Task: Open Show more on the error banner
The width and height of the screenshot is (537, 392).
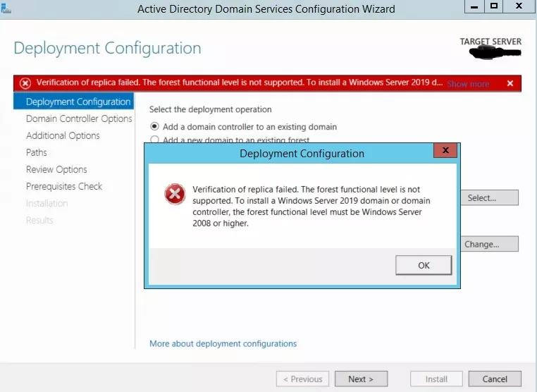Action: (468, 84)
